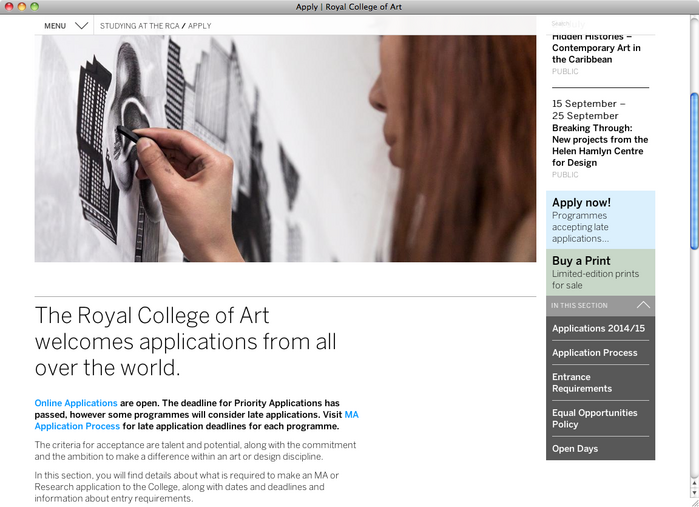699x507 pixels.
Task: Click the hero image of artist drawing
Action: 285,148
